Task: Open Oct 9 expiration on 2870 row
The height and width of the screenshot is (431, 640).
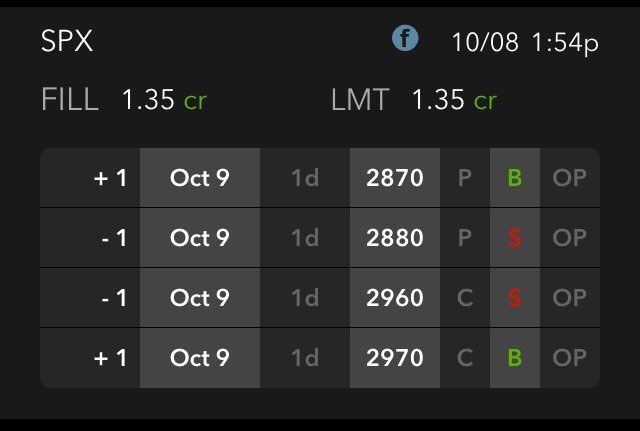Action: point(200,178)
